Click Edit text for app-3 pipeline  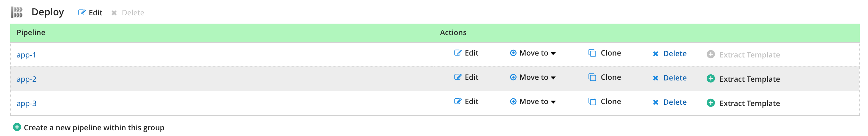(471, 102)
